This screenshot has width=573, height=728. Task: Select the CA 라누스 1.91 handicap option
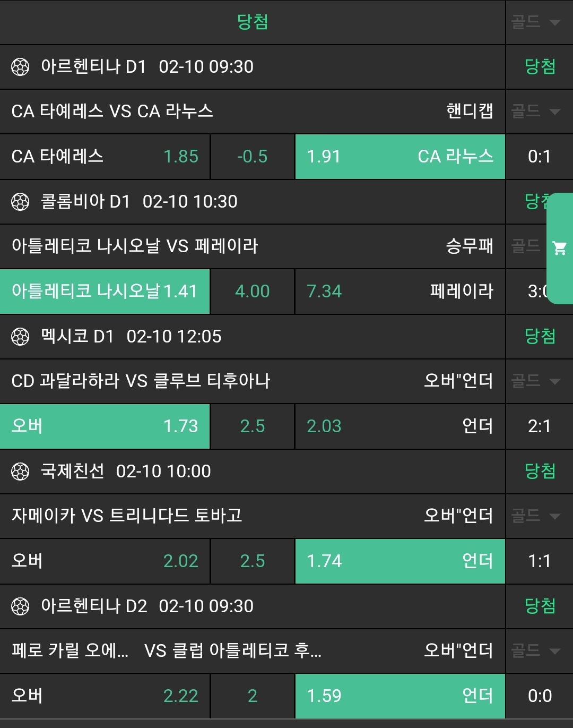(x=400, y=157)
